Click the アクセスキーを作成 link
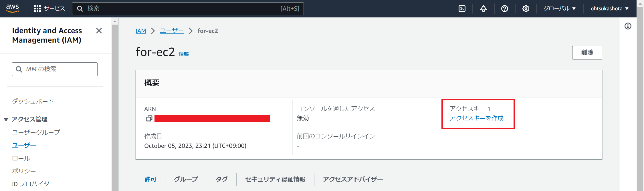The height and width of the screenshot is (191, 644). click(x=476, y=118)
